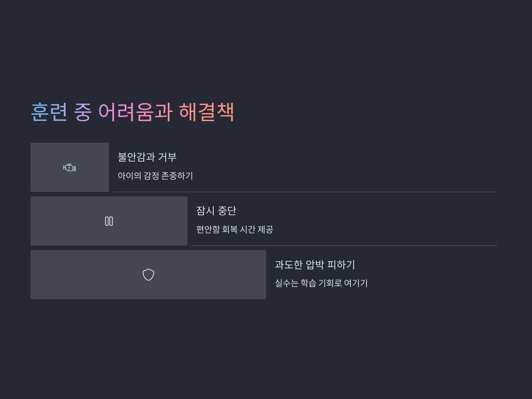This screenshot has height=399, width=532.
Task: Click the pink word 어려움과 in title
Action: (x=135, y=112)
